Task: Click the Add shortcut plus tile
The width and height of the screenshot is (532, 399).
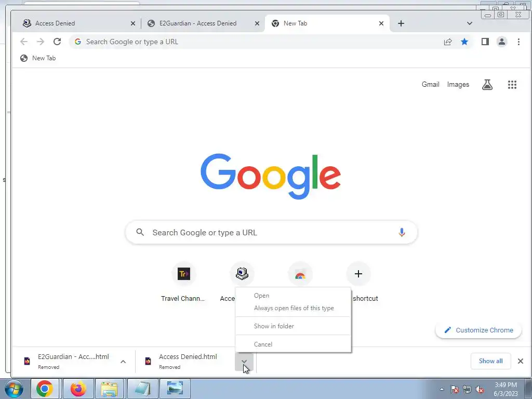Action: point(358,274)
